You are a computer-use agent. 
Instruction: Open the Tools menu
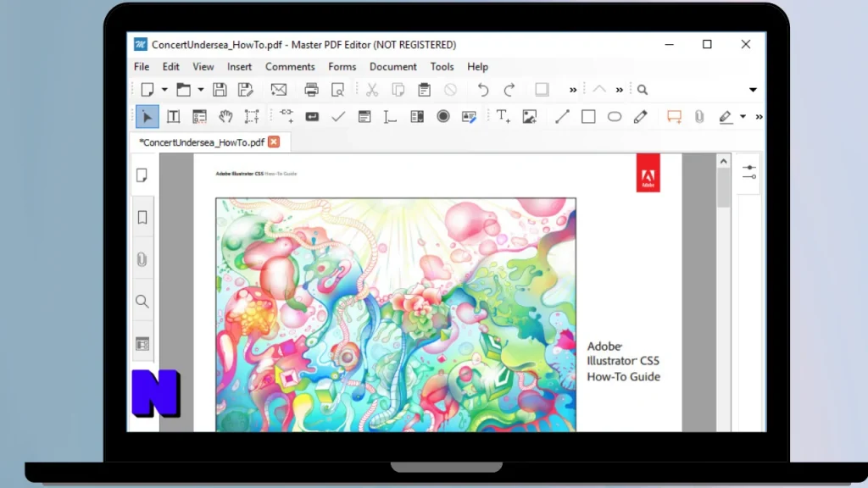442,66
